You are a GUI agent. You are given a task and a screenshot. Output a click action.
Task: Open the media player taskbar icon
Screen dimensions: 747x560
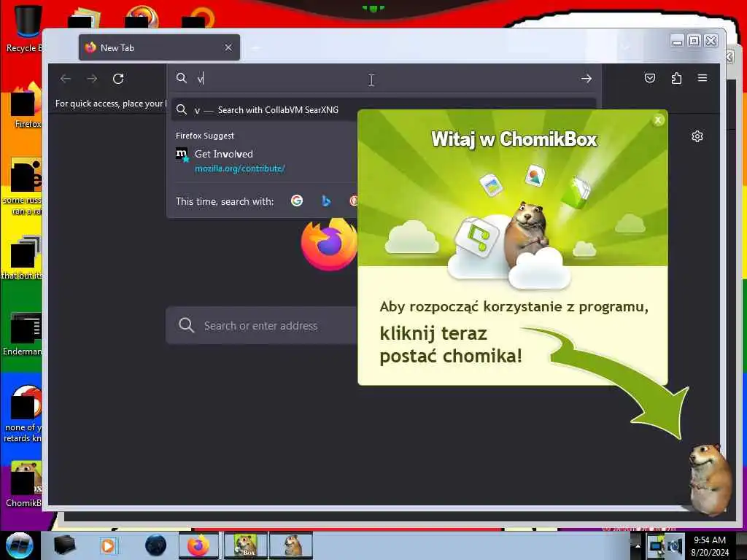(x=108, y=545)
